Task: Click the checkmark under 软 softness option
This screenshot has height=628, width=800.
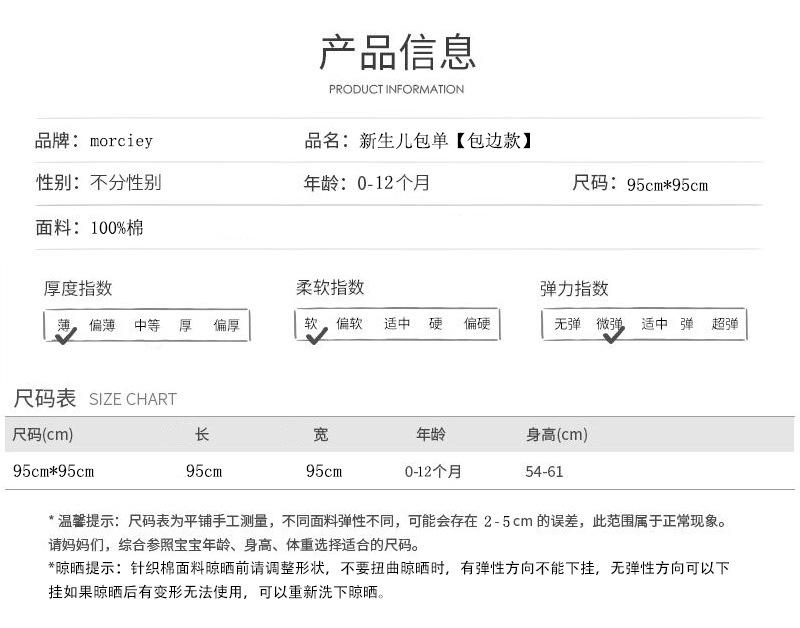Action: pos(316,335)
